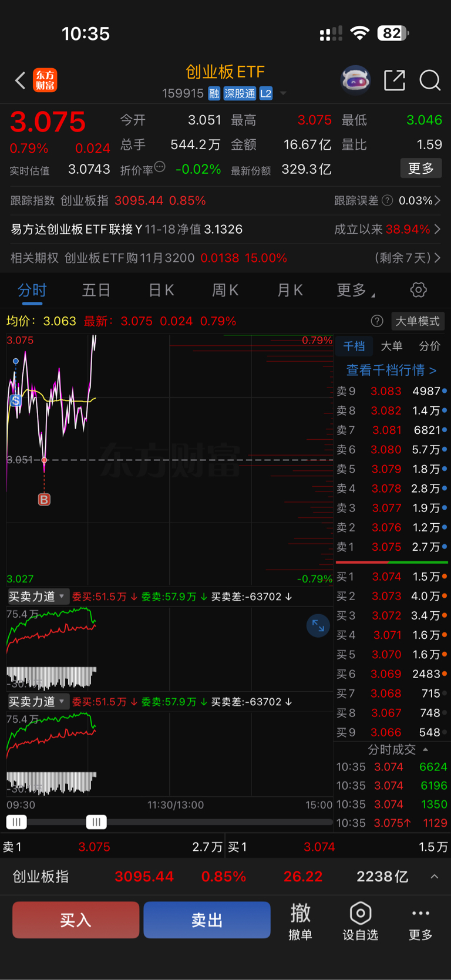Expand the 成立以来 38.94% chevron
451x980 pixels.
pyautogui.click(x=437, y=229)
